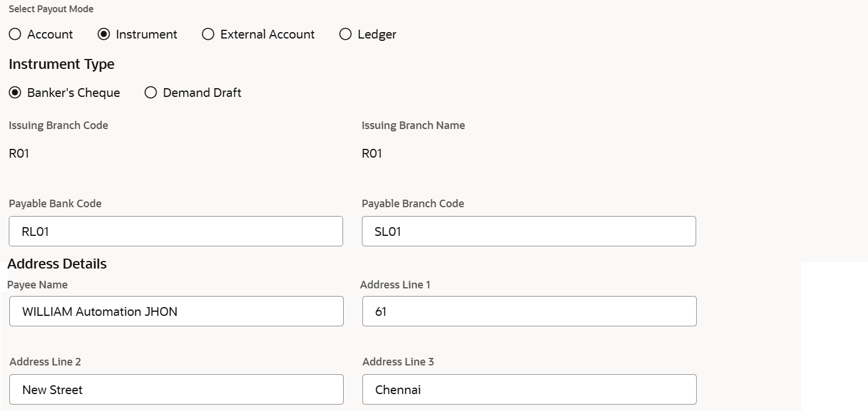This screenshot has height=411, width=868.
Task: Click the Instrument Type heading
Action: [x=61, y=64]
